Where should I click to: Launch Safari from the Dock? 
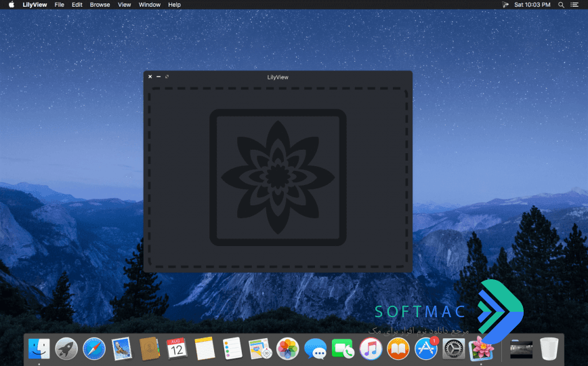(94, 349)
